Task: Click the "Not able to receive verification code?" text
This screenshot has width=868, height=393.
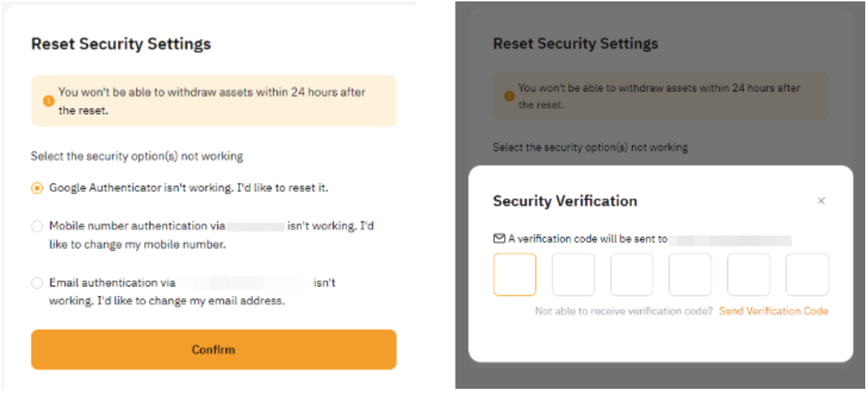Action: [624, 311]
